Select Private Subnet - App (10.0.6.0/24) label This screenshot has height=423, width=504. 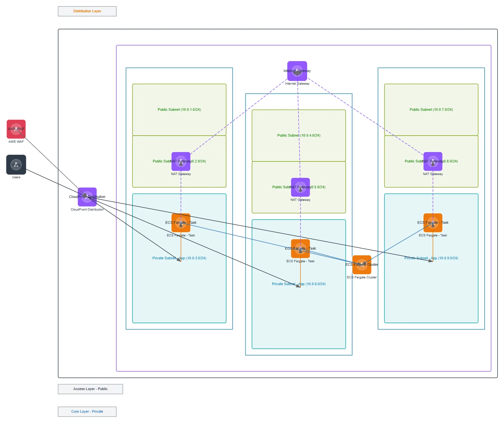point(299,284)
